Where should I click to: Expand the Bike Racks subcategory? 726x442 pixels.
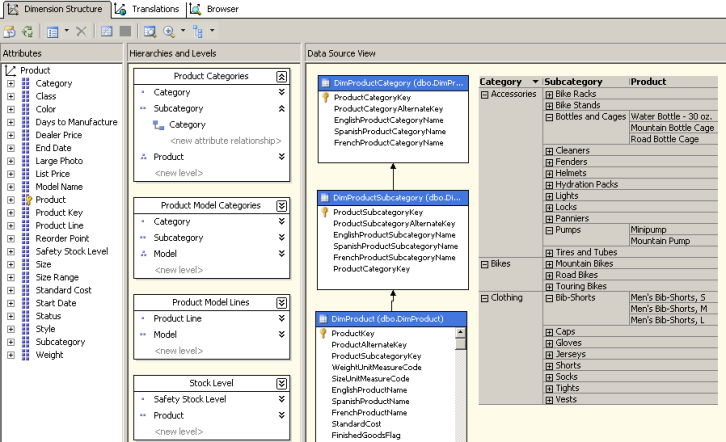coord(549,94)
